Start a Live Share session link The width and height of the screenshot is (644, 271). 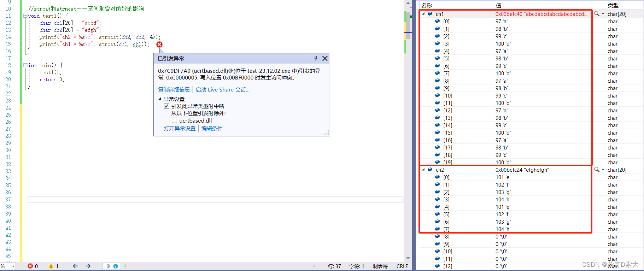223,90
